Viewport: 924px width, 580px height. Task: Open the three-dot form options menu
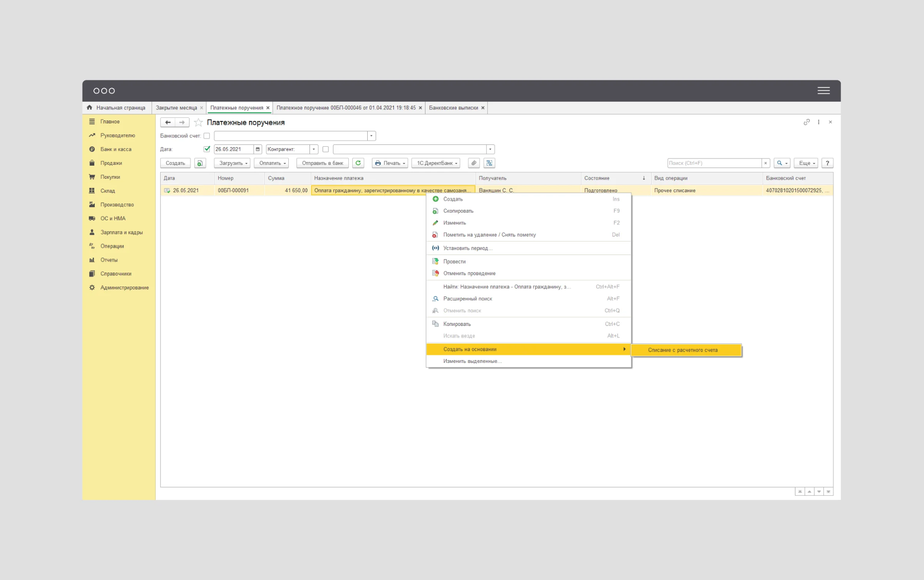click(x=818, y=122)
